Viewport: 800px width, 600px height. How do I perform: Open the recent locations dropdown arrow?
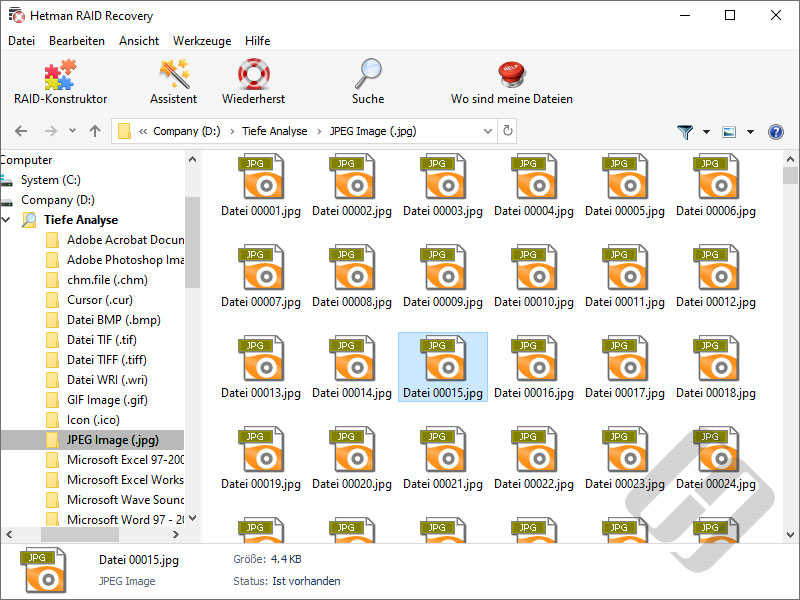tap(72, 131)
